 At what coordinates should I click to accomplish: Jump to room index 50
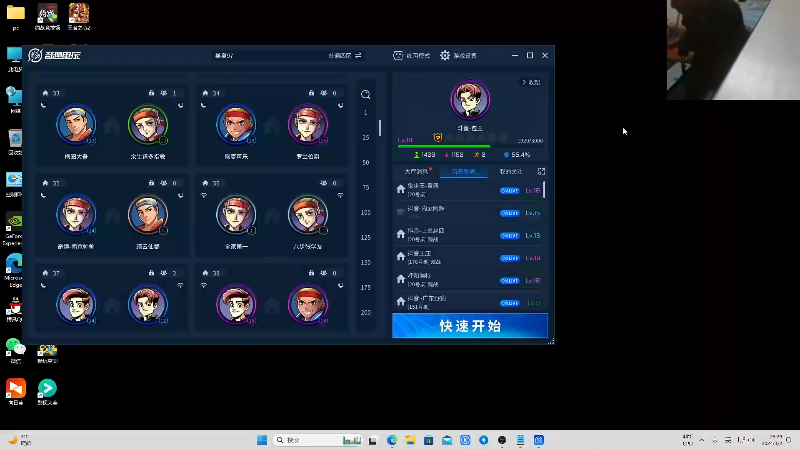pyautogui.click(x=366, y=162)
